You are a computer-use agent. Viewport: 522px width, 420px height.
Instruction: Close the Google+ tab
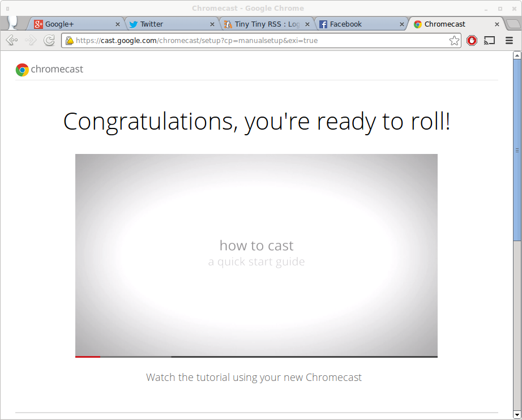tap(118, 24)
